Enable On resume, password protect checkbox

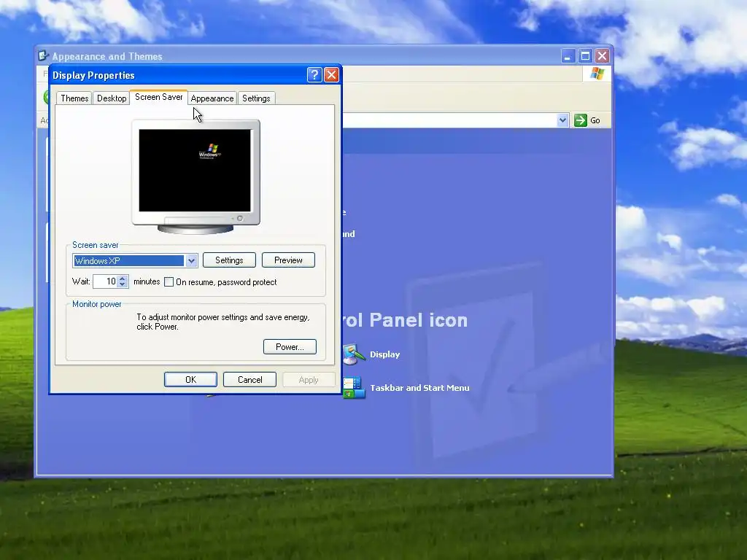169,282
